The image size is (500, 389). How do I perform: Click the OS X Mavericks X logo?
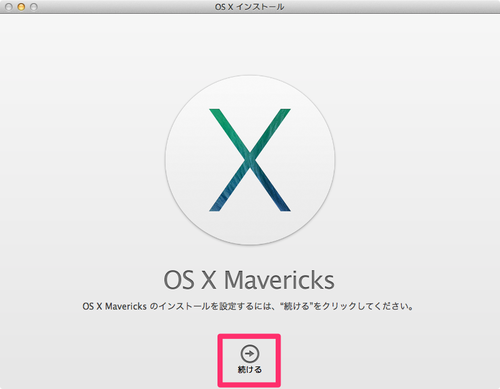tap(250, 160)
